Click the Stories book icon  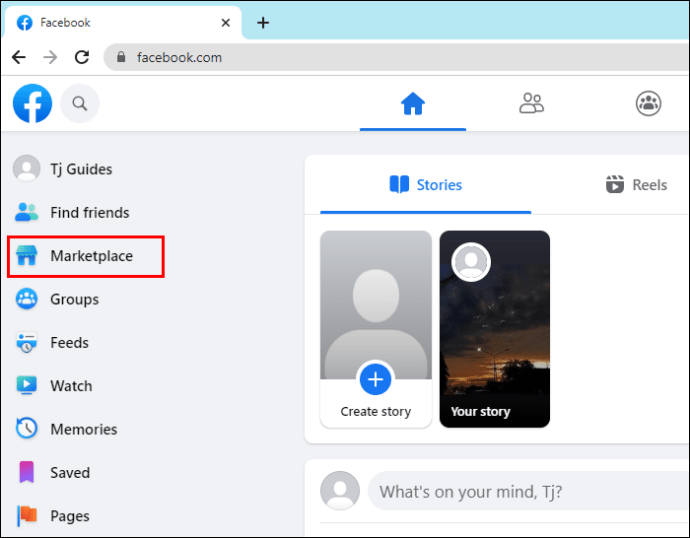(x=399, y=184)
